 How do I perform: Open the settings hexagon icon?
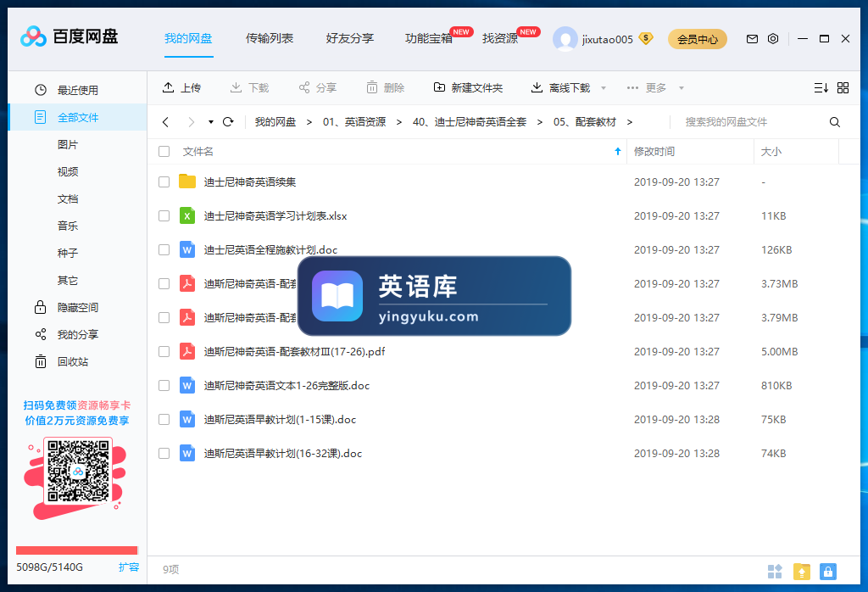click(x=773, y=39)
